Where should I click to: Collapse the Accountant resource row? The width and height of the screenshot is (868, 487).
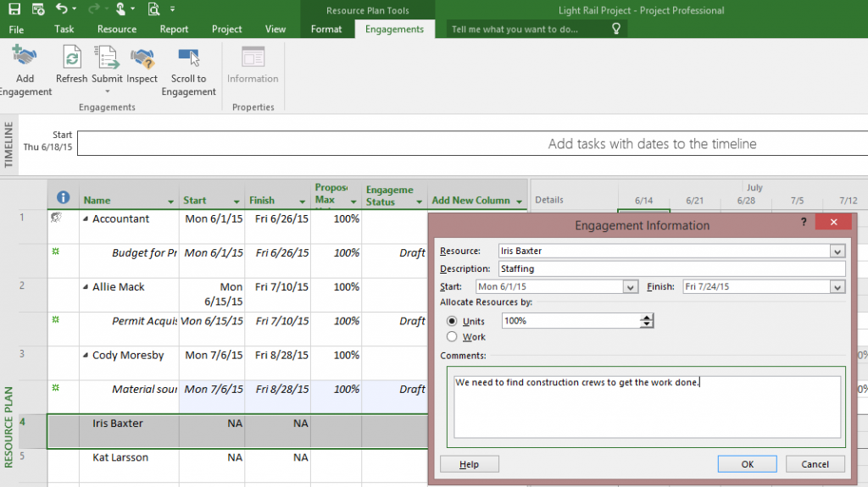pos(85,219)
